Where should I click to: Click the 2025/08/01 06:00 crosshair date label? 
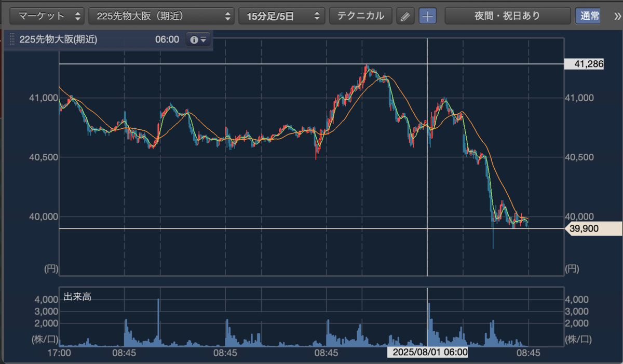pyautogui.click(x=428, y=353)
